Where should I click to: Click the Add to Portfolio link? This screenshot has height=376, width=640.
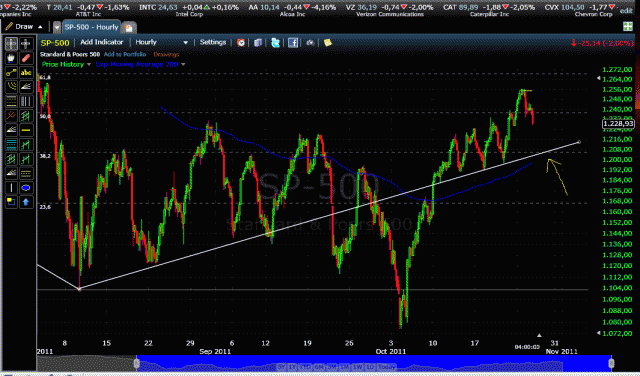tap(125, 54)
